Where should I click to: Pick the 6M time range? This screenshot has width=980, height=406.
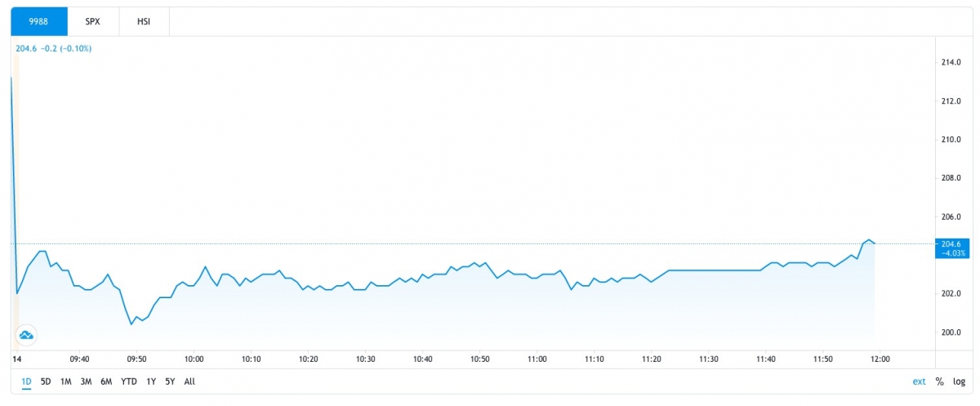(106, 381)
